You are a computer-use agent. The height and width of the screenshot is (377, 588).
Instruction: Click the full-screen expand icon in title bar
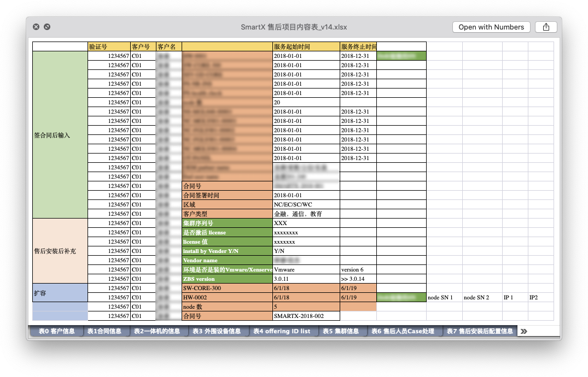pyautogui.click(x=47, y=27)
